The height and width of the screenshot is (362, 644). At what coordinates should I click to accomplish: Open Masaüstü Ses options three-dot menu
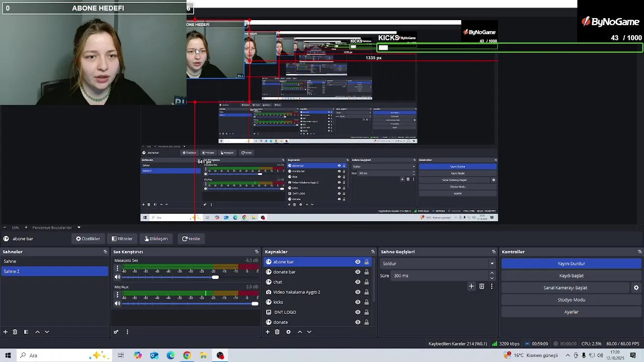pos(117,268)
